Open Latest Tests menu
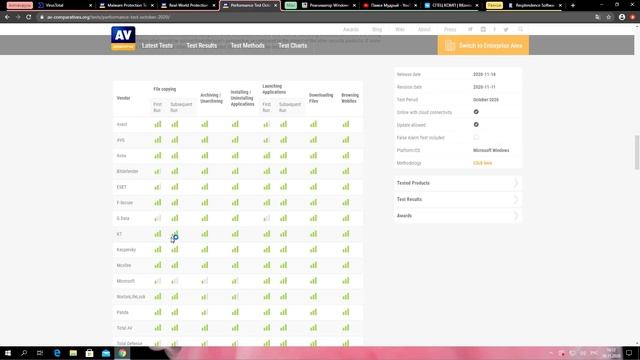The width and height of the screenshot is (640, 360). click(157, 45)
